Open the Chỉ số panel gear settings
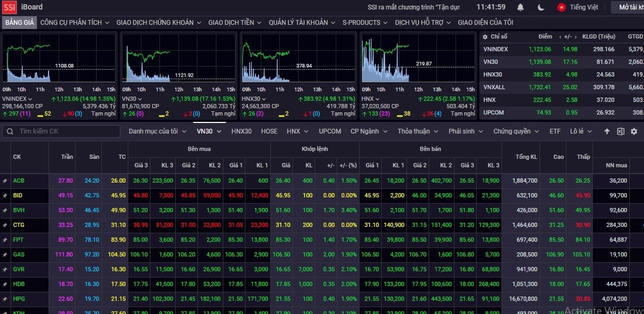This screenshot has height=314, width=644. point(485,36)
